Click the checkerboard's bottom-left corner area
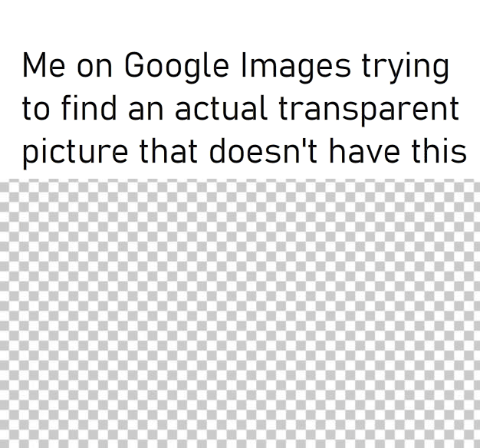 coord(12,436)
